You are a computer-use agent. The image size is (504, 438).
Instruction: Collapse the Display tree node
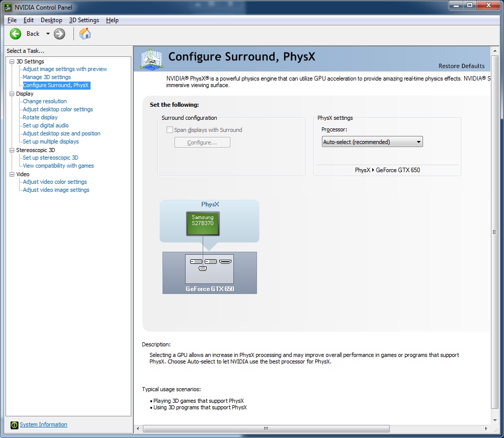point(12,94)
